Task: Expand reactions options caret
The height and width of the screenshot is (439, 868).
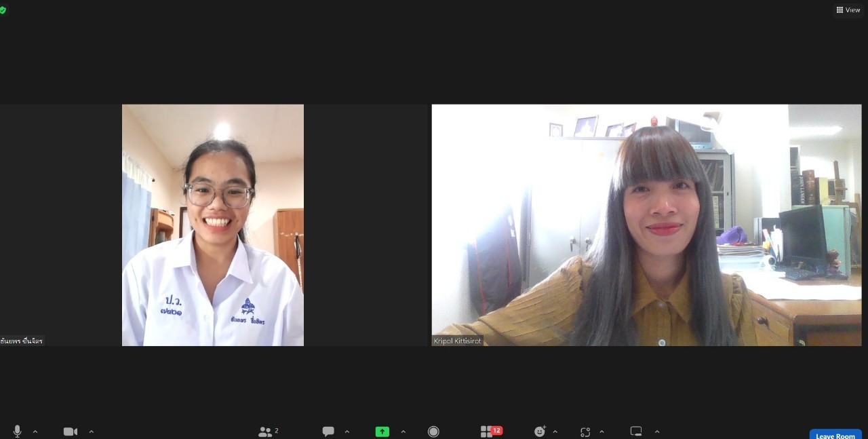Action: coord(555,432)
